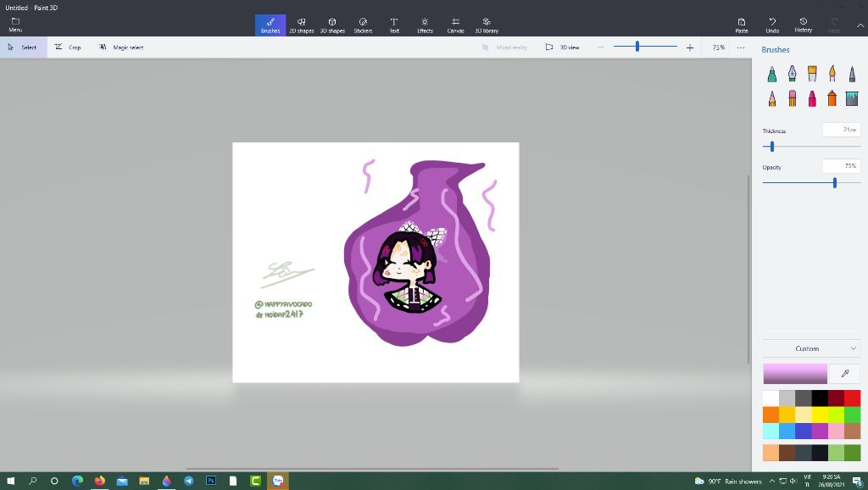Viewport: 868px width, 490px height.
Task: Open the History panel
Action: 804,25
